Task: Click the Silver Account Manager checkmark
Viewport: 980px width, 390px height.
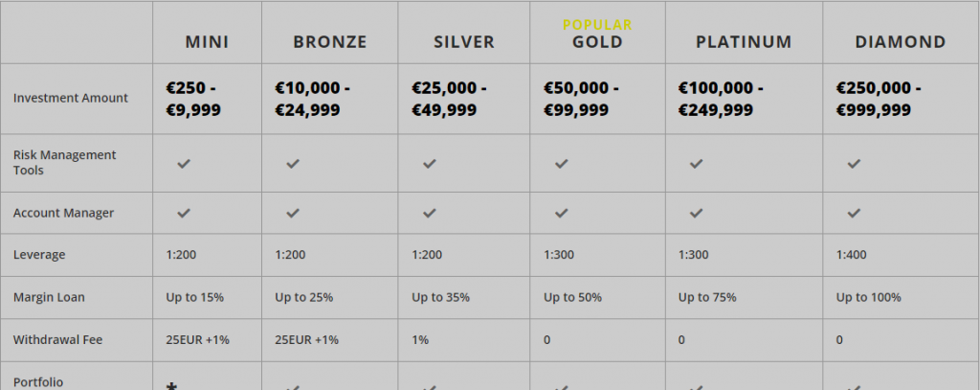Action: click(x=429, y=213)
